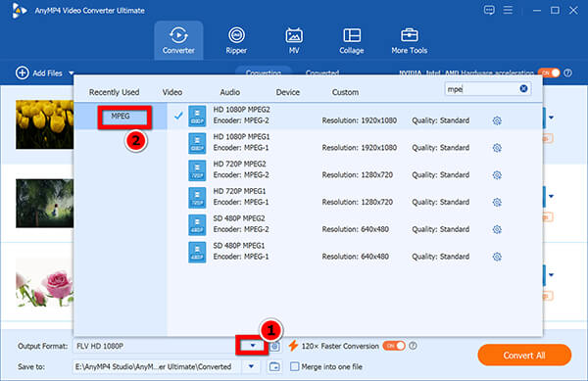Select the pink roses video thumbnail
The image size is (588, 381).
pos(45,283)
